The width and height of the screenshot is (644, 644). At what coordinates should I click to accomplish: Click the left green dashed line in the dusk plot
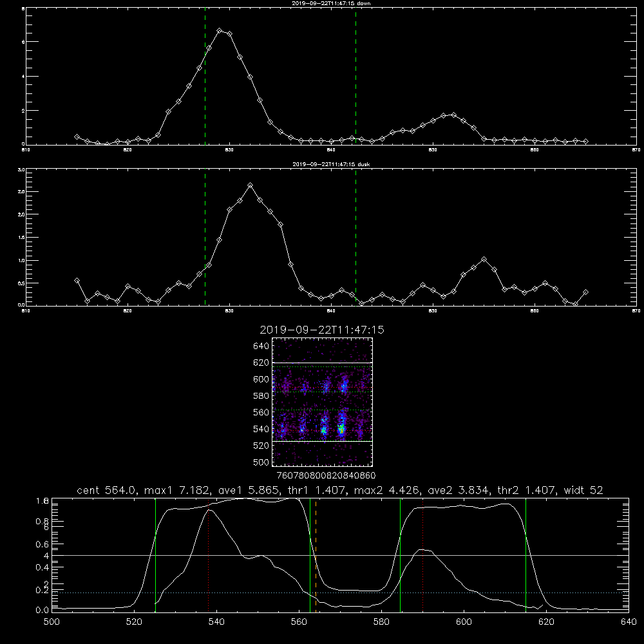pos(205,238)
